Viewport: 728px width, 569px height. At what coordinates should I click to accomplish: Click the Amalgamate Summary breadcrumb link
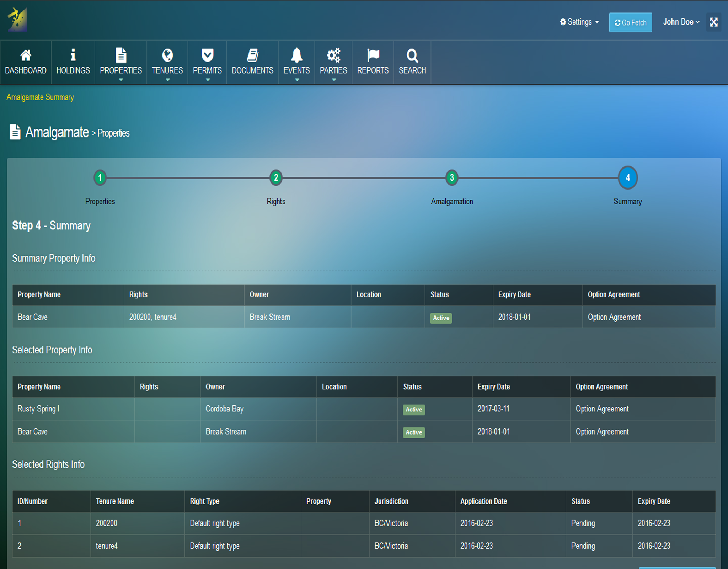pyautogui.click(x=40, y=97)
